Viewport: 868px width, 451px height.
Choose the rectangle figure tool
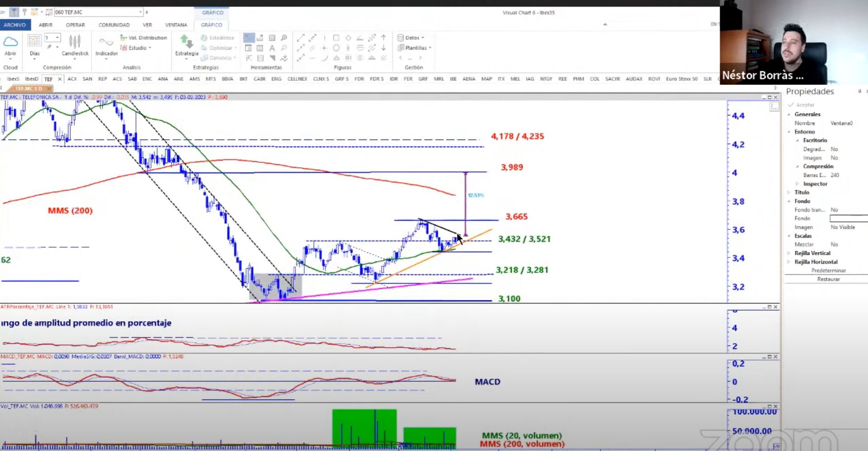click(x=336, y=38)
